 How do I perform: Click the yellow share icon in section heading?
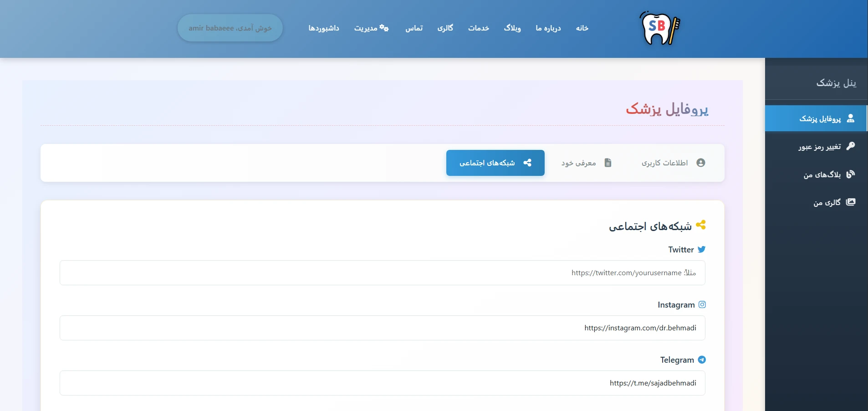[x=701, y=225]
